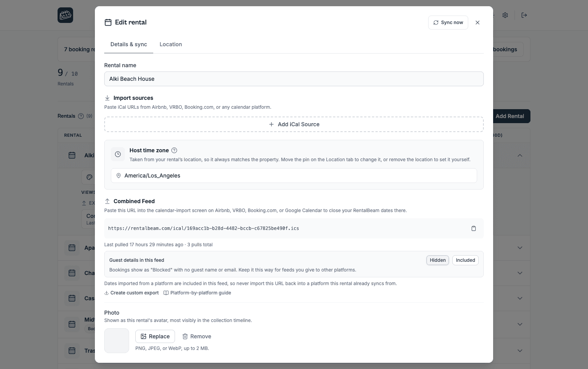
Task: Open settings via the gear icon
Action: coord(505,15)
